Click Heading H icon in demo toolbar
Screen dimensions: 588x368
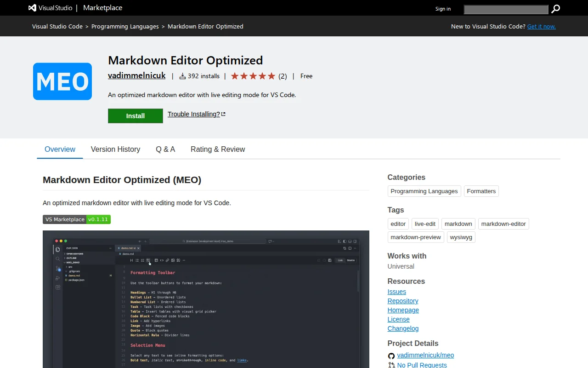pos(131,260)
